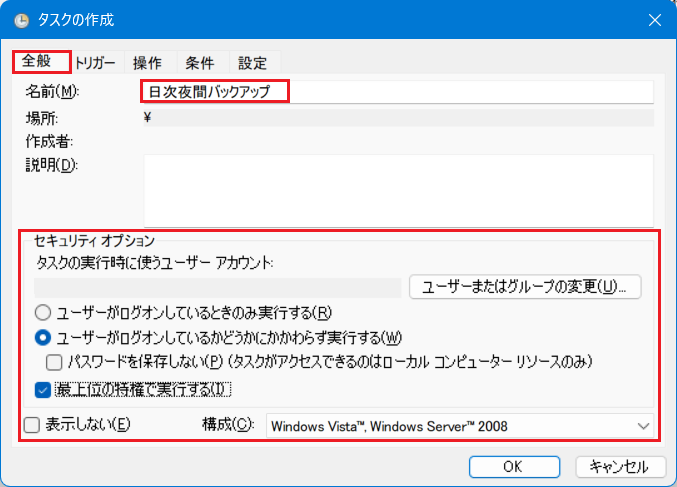This screenshot has width=677, height=487.
Task: Click the clock icon in the title bar
Action: pyautogui.click(x=22, y=20)
